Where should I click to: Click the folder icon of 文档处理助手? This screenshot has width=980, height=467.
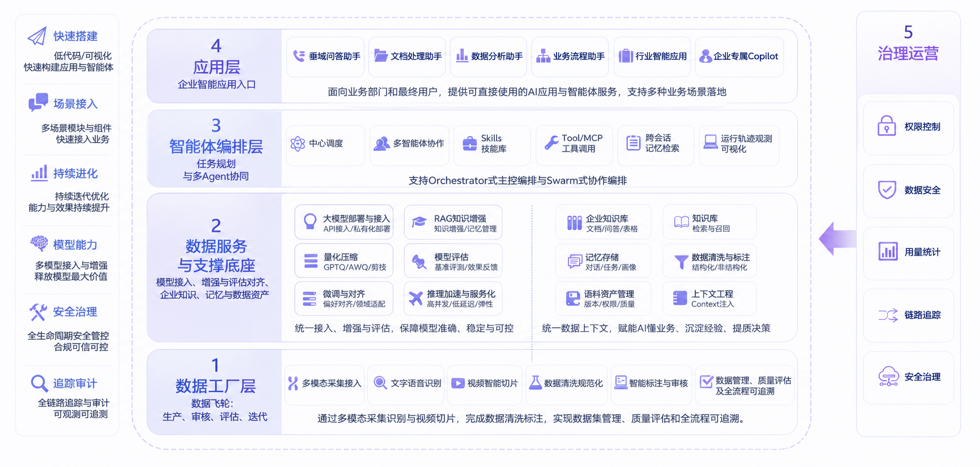(381, 56)
